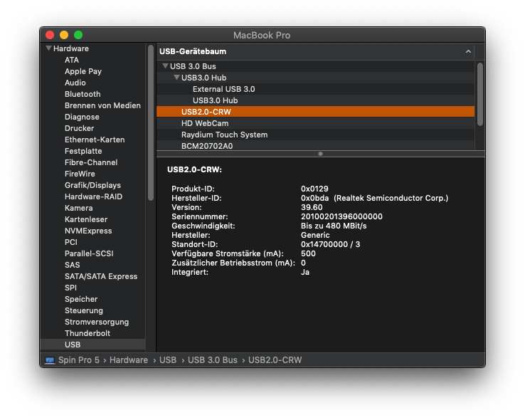Image resolution: width=525 pixels, height=420 pixels.
Task: Click the Integriert value Ja
Action: pos(304,272)
